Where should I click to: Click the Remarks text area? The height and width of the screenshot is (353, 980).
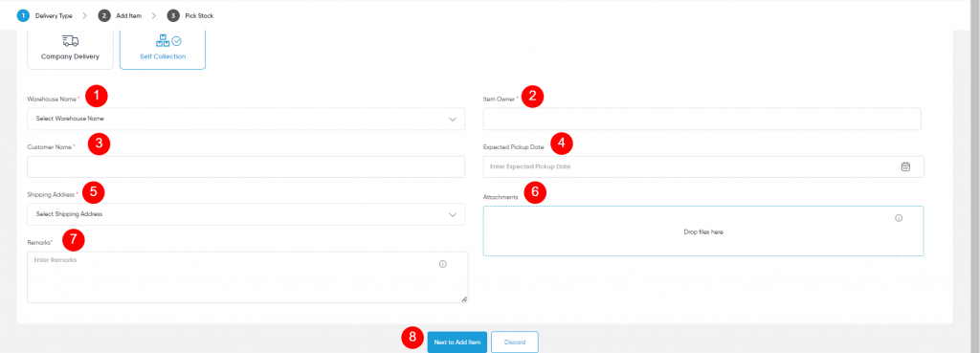click(x=248, y=277)
